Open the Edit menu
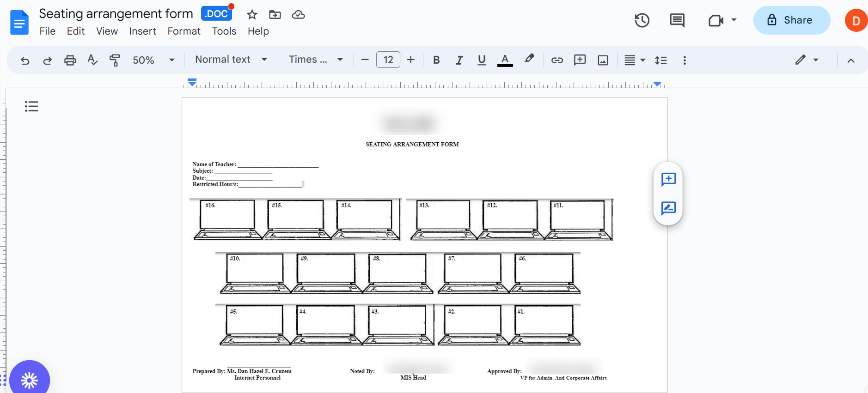This screenshot has height=393, width=868. tap(76, 31)
